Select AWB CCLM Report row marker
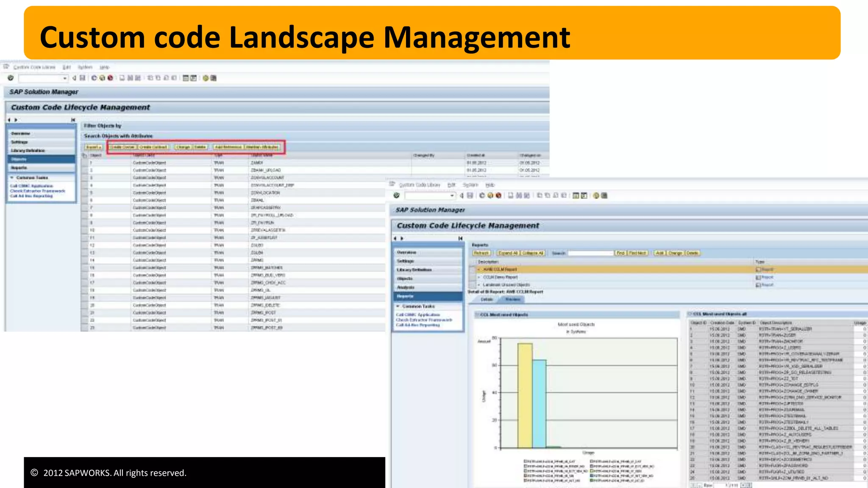Viewport: 868px width, 488px height. point(472,269)
